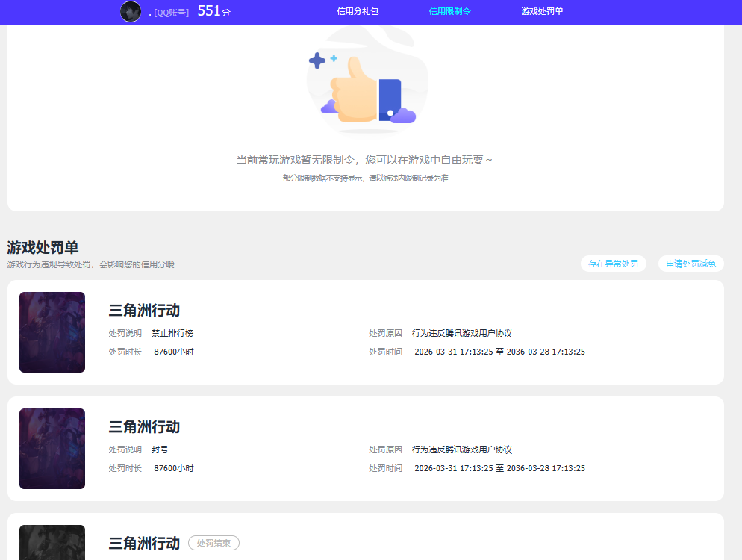Click 三角洲行动 title beside 处罚结束 badge

(x=144, y=544)
